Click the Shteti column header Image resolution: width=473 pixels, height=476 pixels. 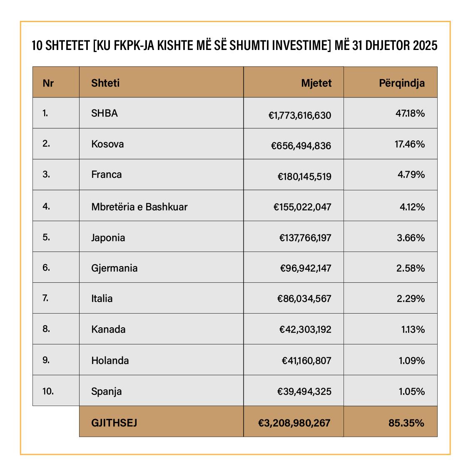(105, 83)
